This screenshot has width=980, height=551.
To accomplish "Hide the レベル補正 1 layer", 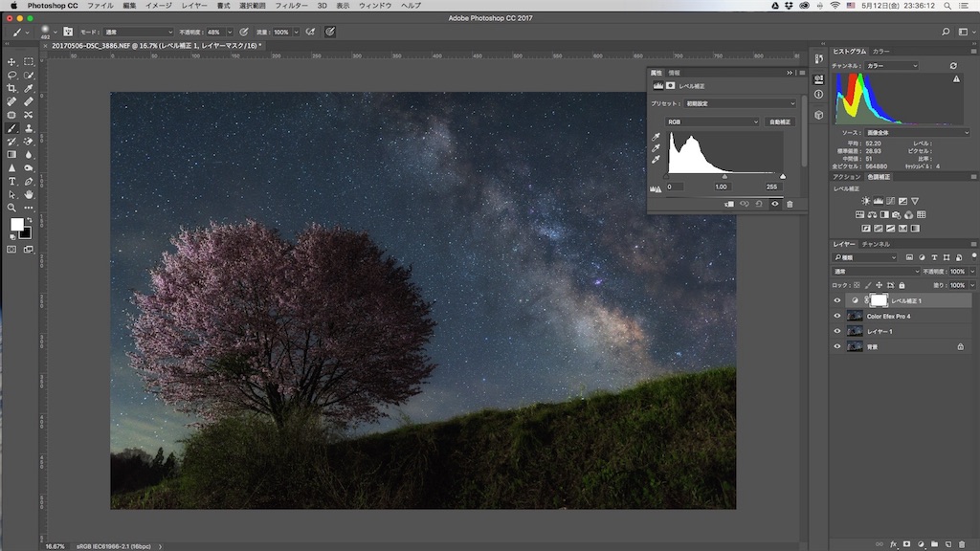I will (837, 300).
